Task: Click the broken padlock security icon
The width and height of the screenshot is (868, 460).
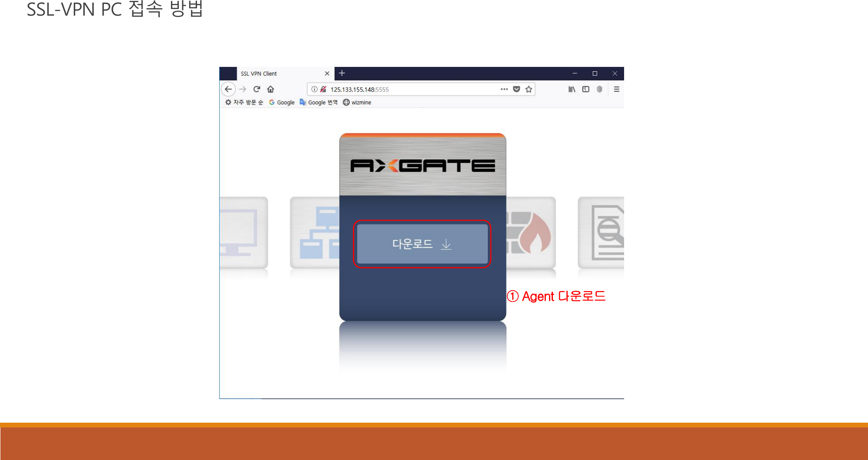Action: [323, 89]
